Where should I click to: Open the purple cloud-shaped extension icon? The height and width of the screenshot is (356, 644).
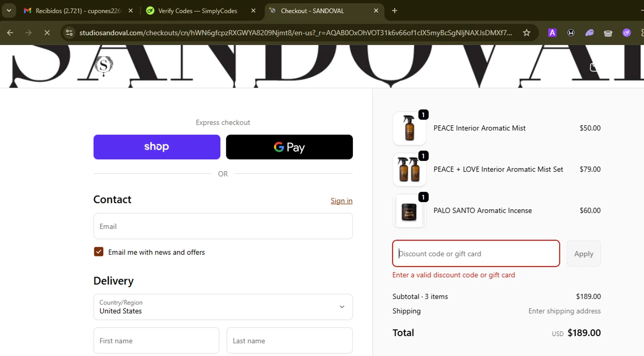[x=589, y=33]
